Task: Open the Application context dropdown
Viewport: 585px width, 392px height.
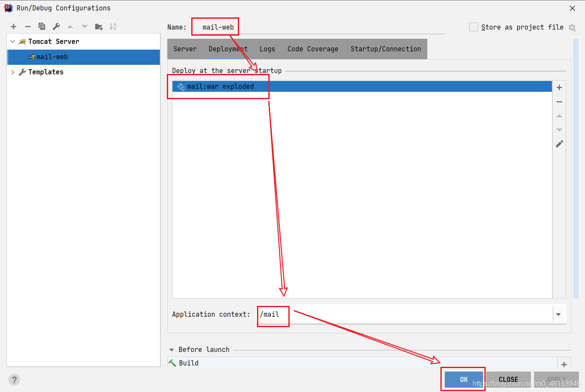Action: coord(558,314)
